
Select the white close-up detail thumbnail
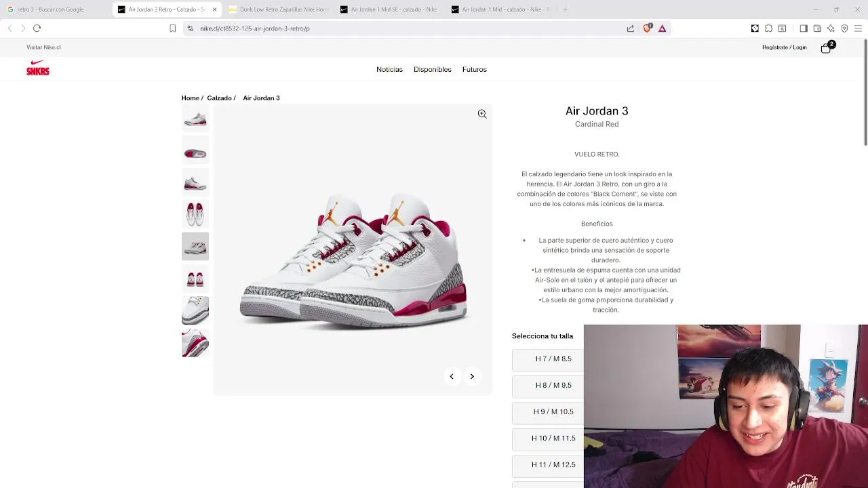click(x=195, y=310)
